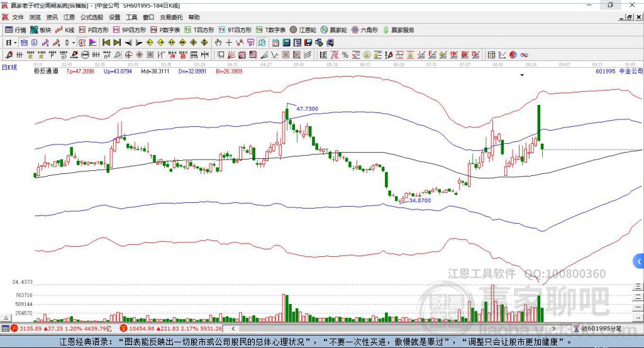Screen dimensions: 644x348
Task: Click the zigzag line tool icon
Action: click(274, 55)
